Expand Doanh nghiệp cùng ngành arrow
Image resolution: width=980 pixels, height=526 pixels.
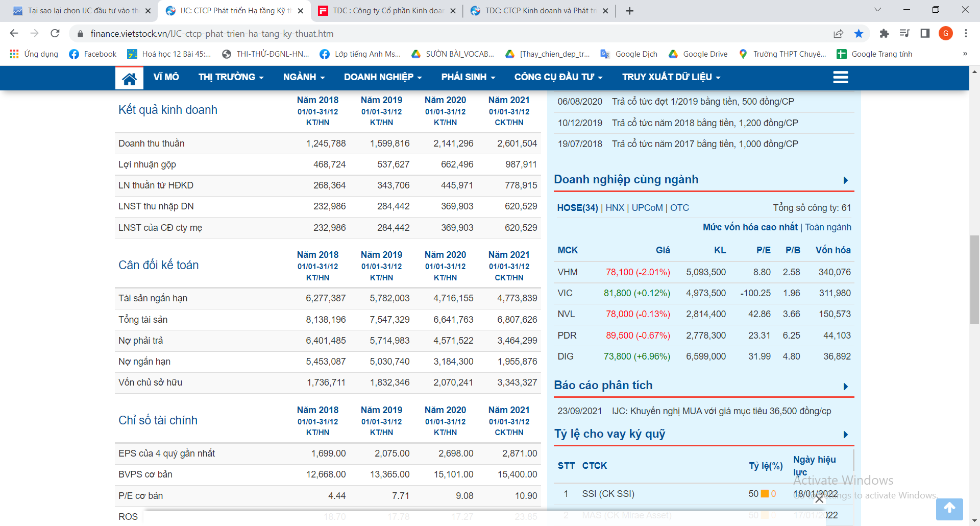click(846, 180)
